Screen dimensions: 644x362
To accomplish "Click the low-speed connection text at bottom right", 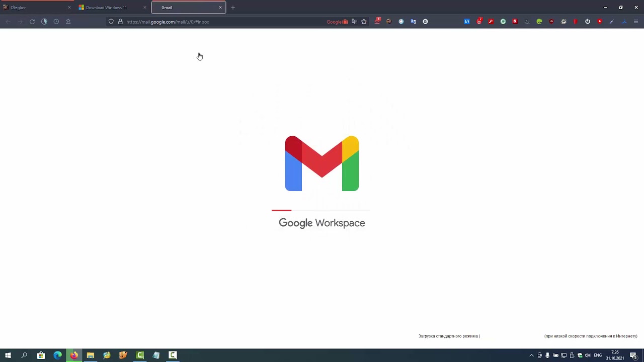I will pyautogui.click(x=591, y=336).
